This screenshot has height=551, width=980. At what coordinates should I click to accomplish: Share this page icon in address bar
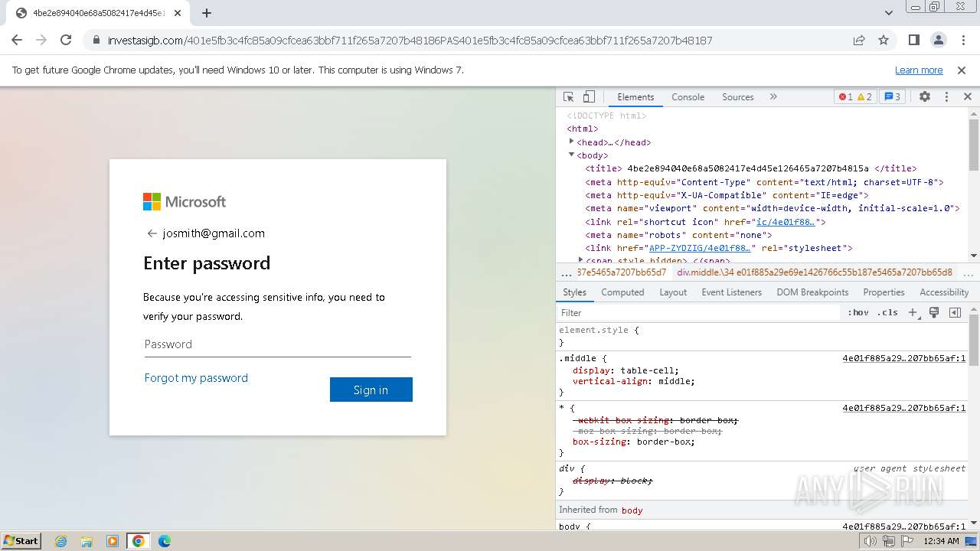859,41
